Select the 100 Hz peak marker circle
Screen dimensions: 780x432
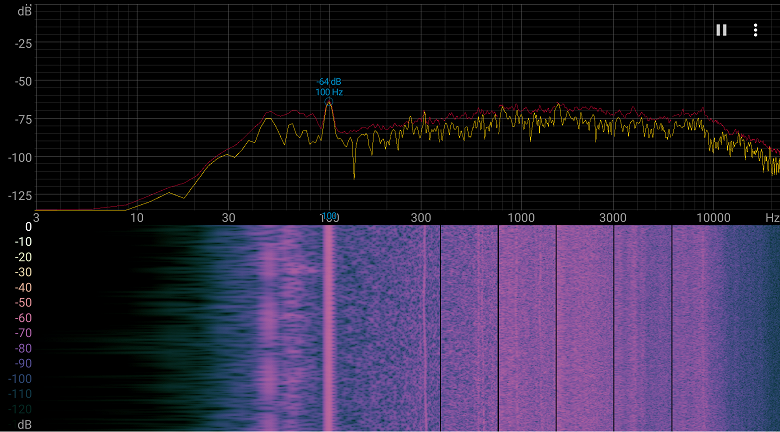(328, 102)
